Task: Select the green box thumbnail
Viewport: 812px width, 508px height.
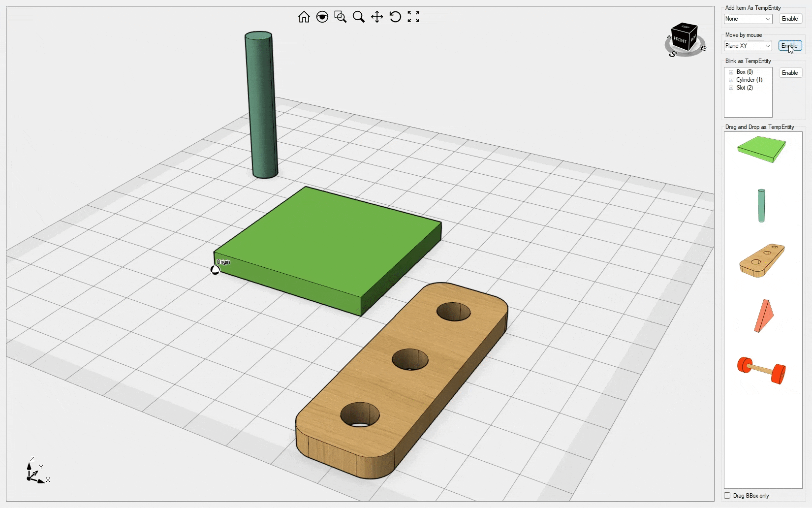Action: point(761,149)
